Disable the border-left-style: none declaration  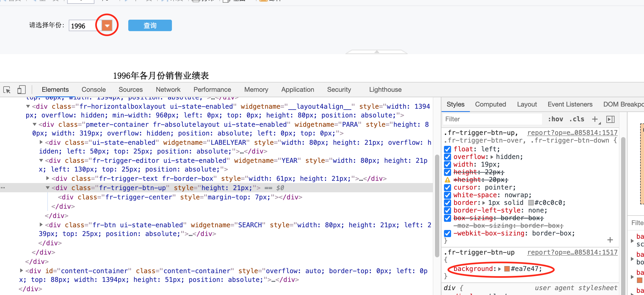tap(447, 211)
